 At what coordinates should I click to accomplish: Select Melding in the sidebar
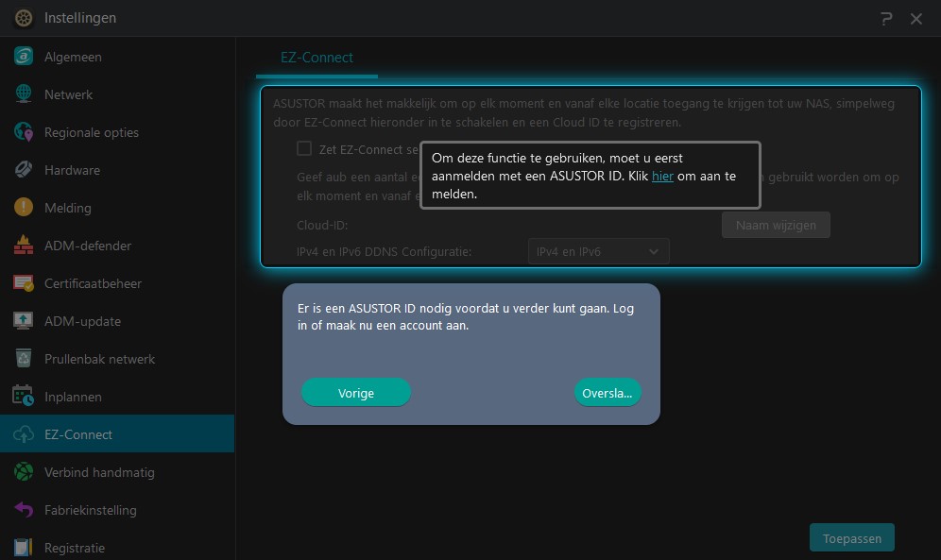click(117, 208)
